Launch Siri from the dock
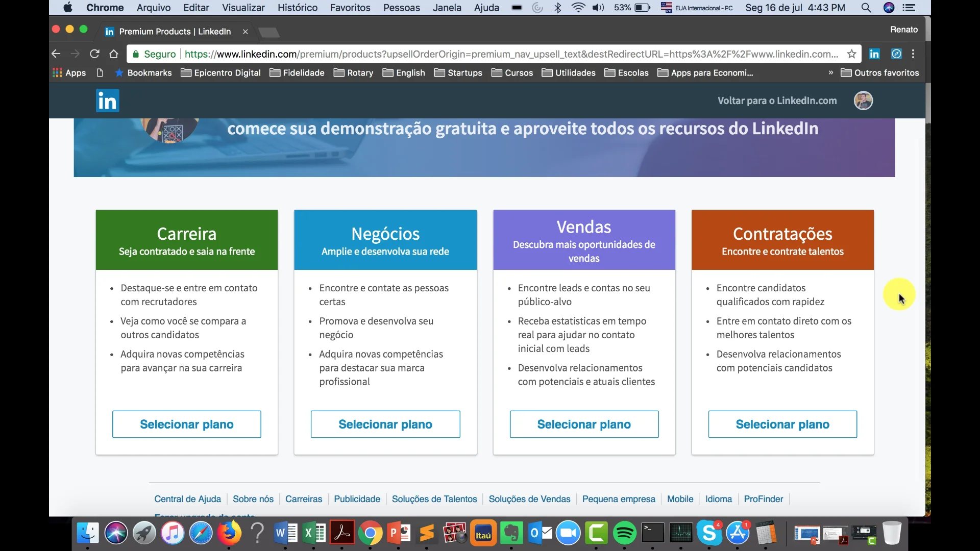 (116, 534)
